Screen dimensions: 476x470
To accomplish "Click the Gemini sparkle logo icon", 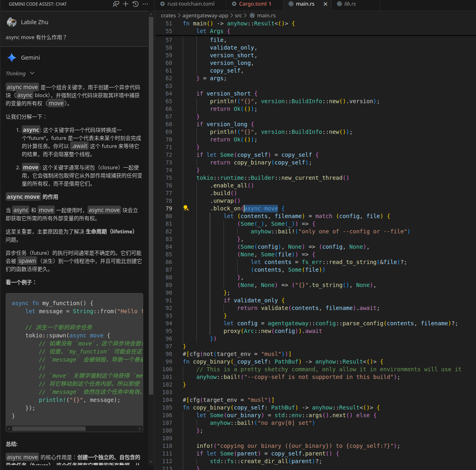I will coord(12,58).
